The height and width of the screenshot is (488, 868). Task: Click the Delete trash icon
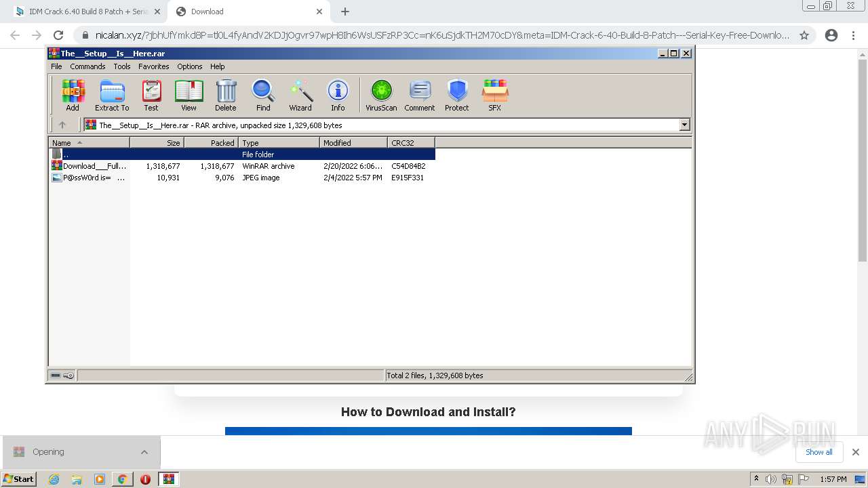click(226, 95)
